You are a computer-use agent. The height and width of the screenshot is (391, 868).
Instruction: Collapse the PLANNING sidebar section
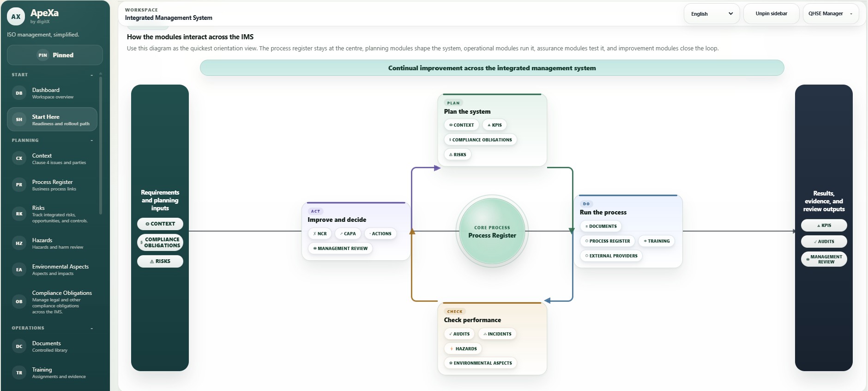click(91, 141)
